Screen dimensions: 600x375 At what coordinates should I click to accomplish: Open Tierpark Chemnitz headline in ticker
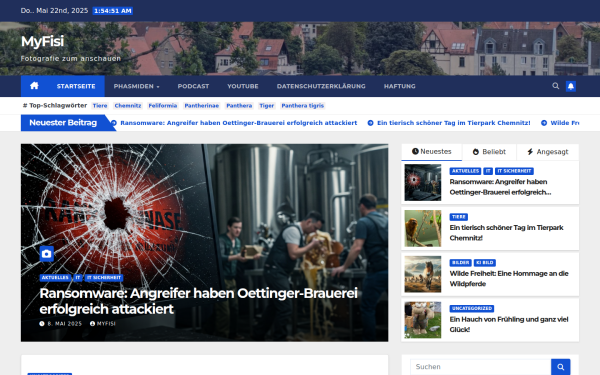coord(454,123)
